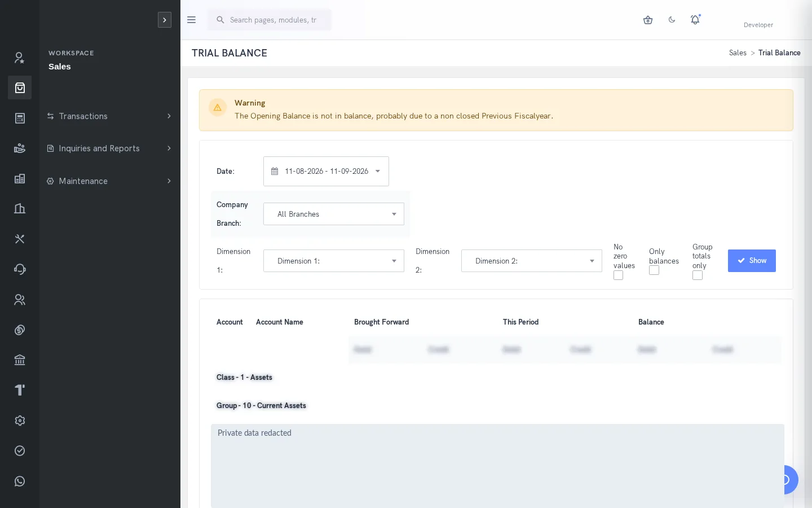Expand the Transactions menu
Screen dimensions: 812x508
(x=110, y=116)
